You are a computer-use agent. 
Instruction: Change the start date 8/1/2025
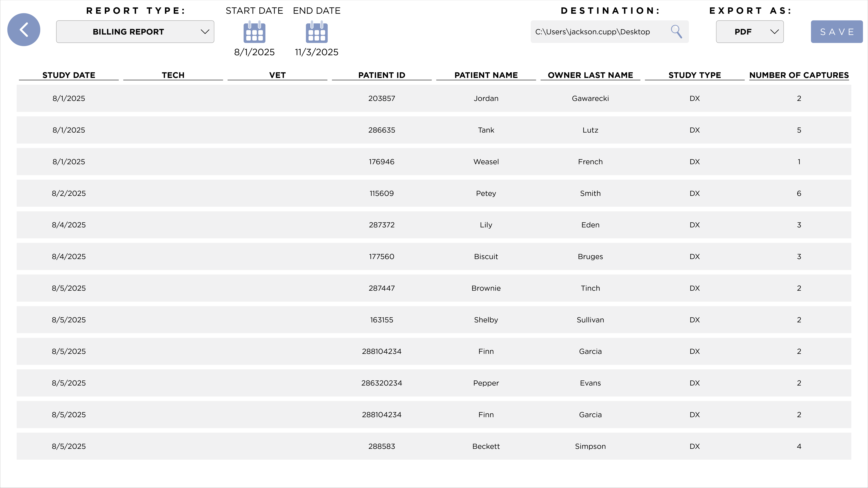[x=254, y=52]
